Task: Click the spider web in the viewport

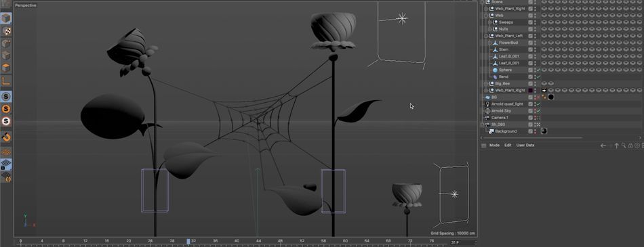Action: click(257, 120)
